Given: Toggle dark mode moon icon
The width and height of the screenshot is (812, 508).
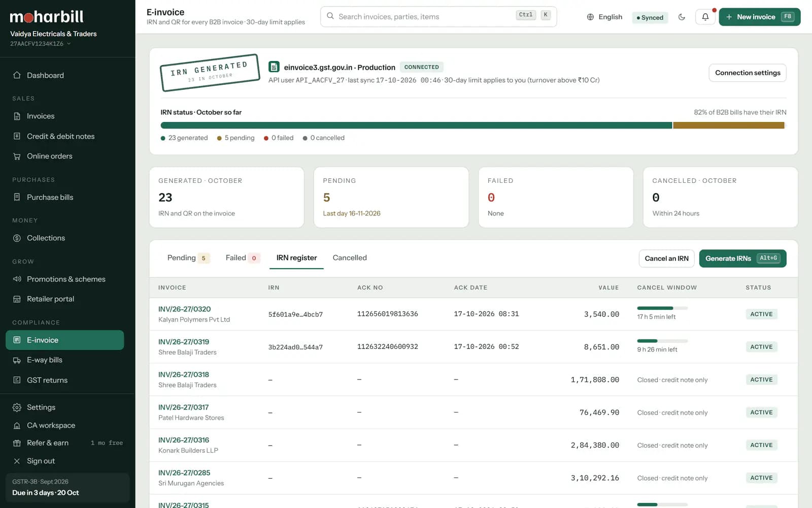Looking at the screenshot, I should pos(682,17).
